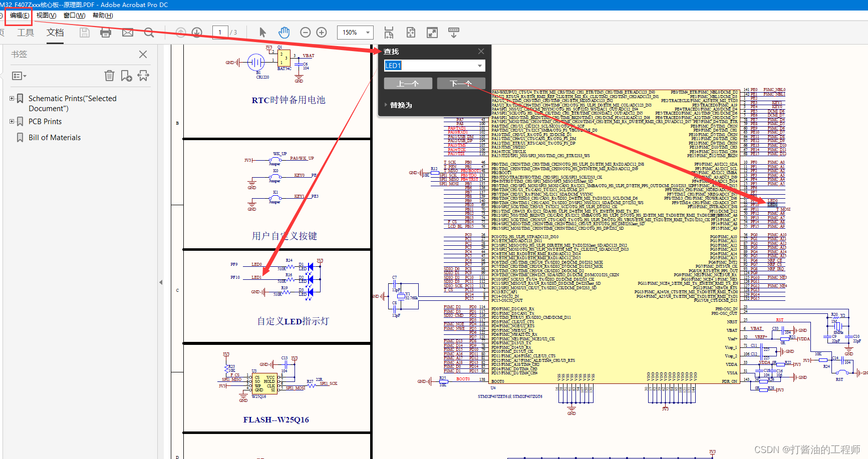Viewport: 868px width, 459px height.
Task: Click the save file icon
Action: pyautogui.click(x=85, y=33)
